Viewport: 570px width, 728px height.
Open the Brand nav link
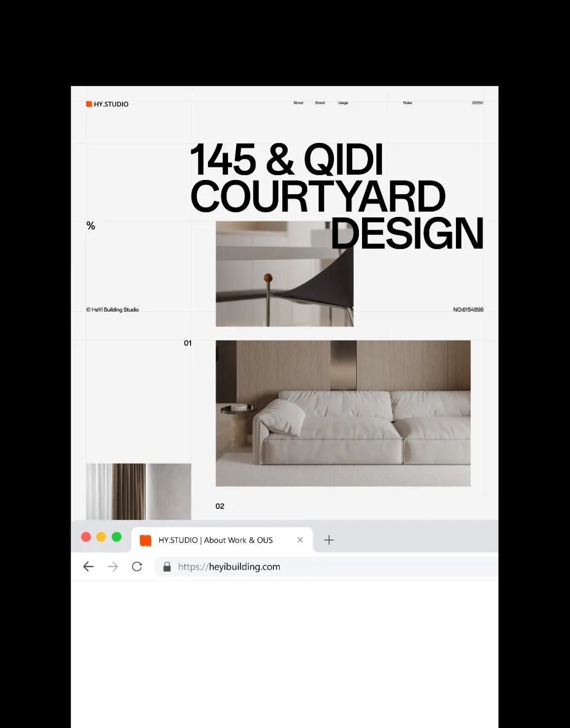coord(320,103)
